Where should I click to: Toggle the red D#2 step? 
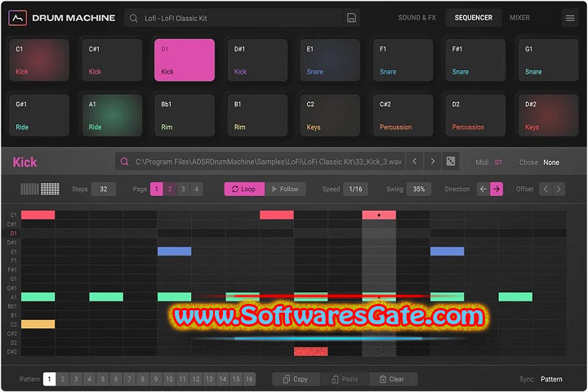point(311,351)
